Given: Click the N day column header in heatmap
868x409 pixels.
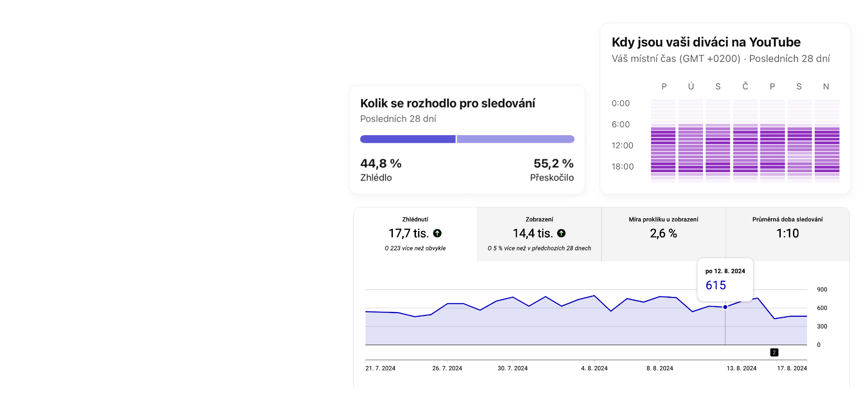Looking at the screenshot, I should coord(826,86).
